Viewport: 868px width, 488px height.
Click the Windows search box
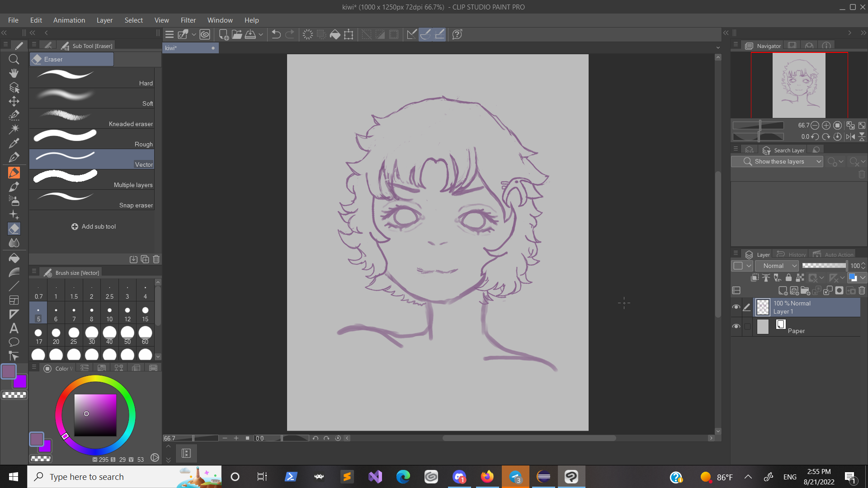pos(124,477)
